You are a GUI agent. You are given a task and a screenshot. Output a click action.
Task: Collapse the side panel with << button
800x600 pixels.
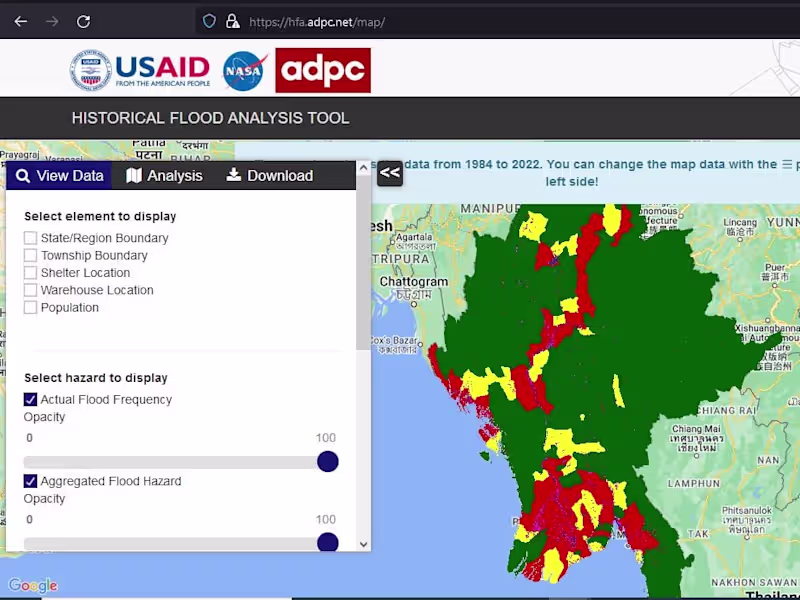click(390, 173)
